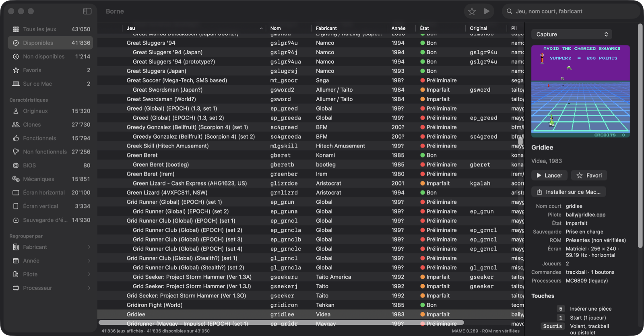This screenshot has height=336, width=644.
Task: Click the Mécaniques gears icon
Action: click(16, 179)
